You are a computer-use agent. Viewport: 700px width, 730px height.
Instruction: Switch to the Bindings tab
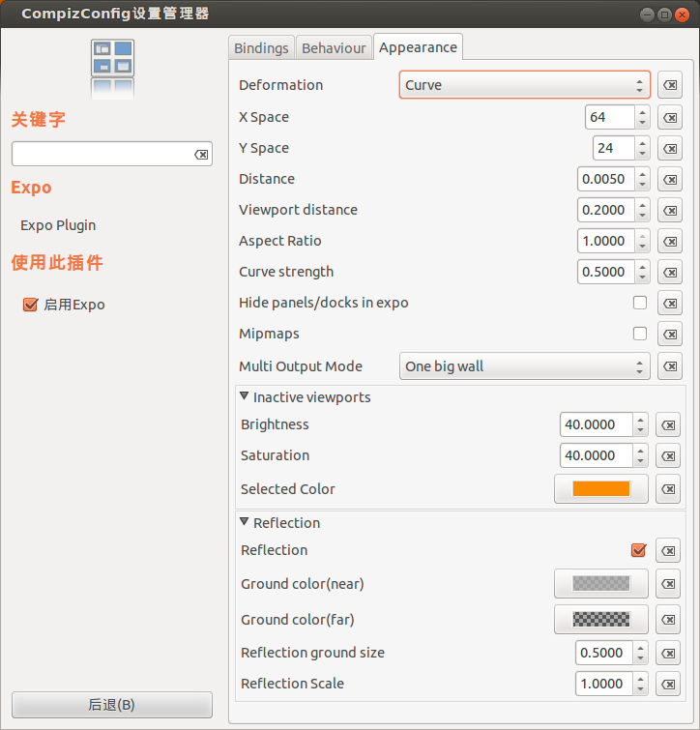coord(262,48)
